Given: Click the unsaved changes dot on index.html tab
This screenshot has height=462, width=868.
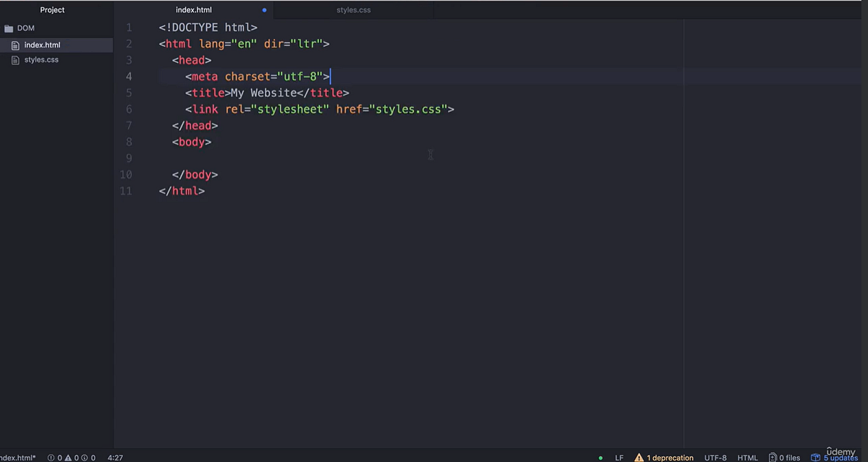Looking at the screenshot, I should [x=264, y=9].
